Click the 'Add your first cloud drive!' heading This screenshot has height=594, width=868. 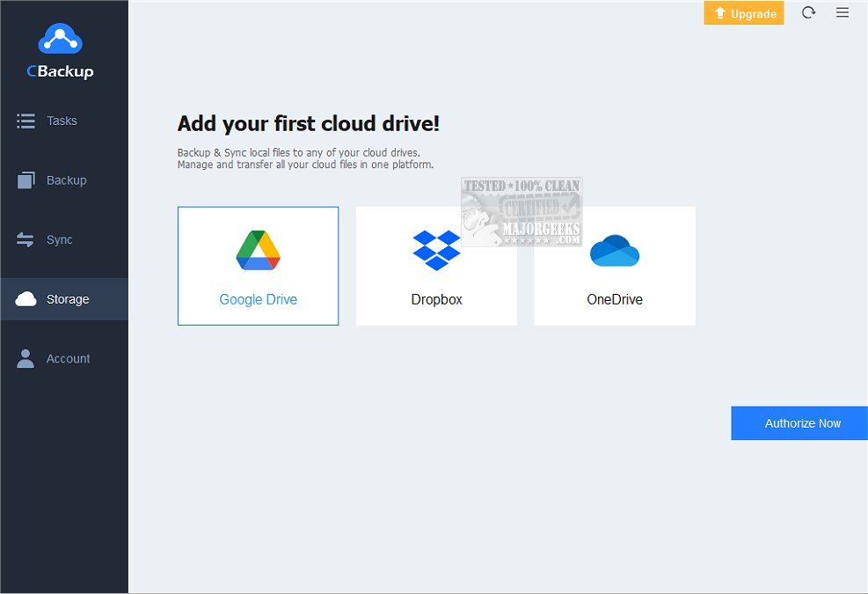tap(309, 123)
